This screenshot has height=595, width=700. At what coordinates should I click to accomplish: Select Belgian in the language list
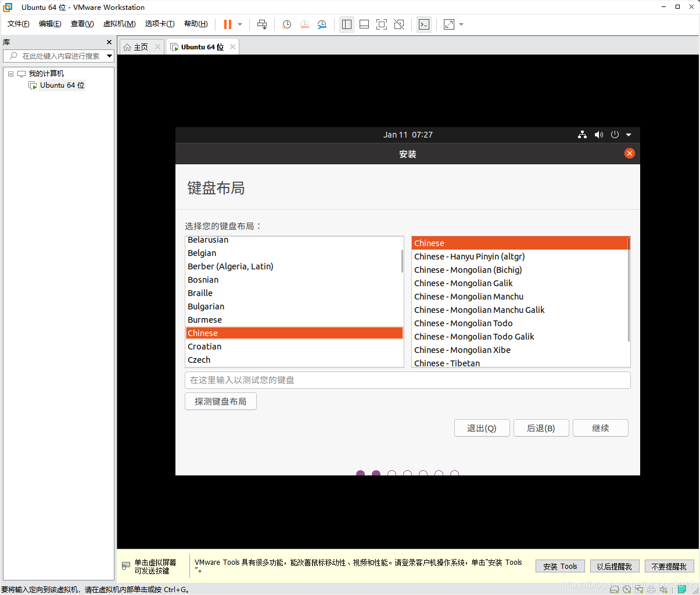[x=294, y=253]
